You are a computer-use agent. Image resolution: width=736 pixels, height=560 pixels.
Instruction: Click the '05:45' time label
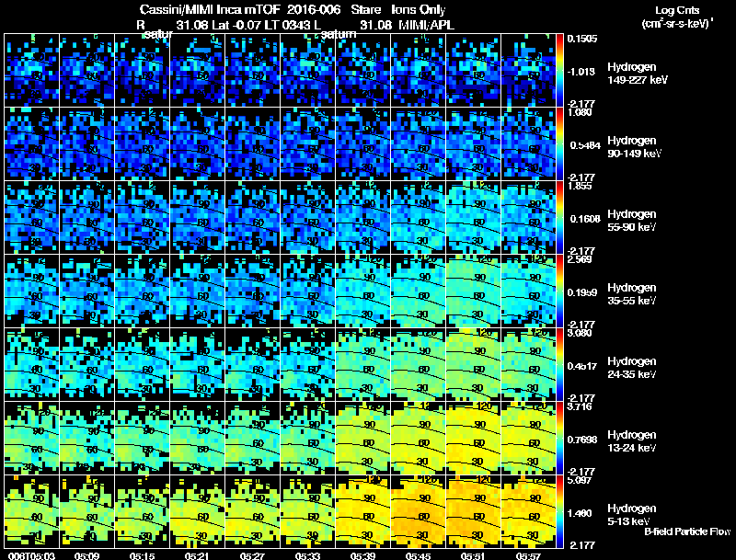(419, 555)
